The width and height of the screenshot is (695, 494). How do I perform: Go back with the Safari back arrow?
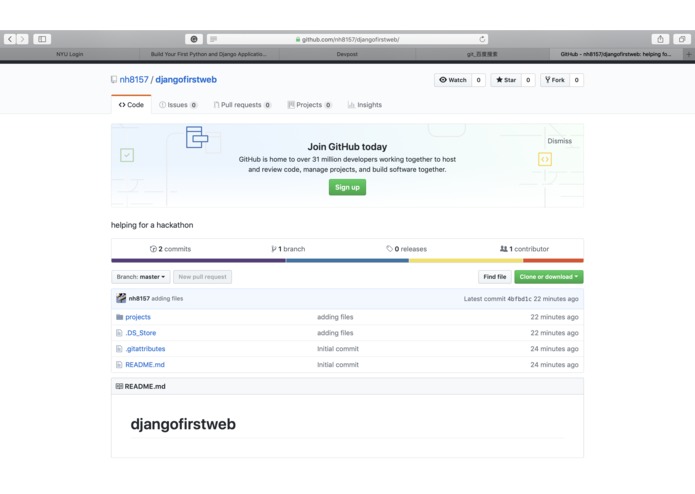(x=10, y=39)
